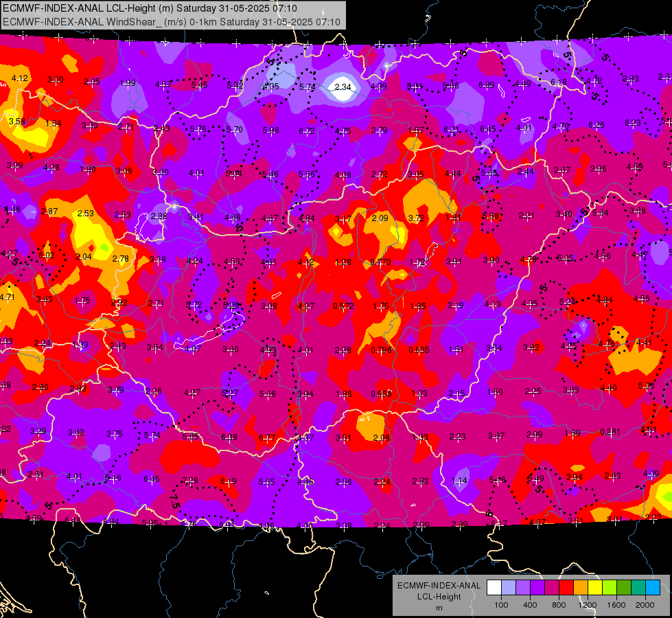Click the legend tick label 1200
The image size is (672, 618).
click(588, 605)
